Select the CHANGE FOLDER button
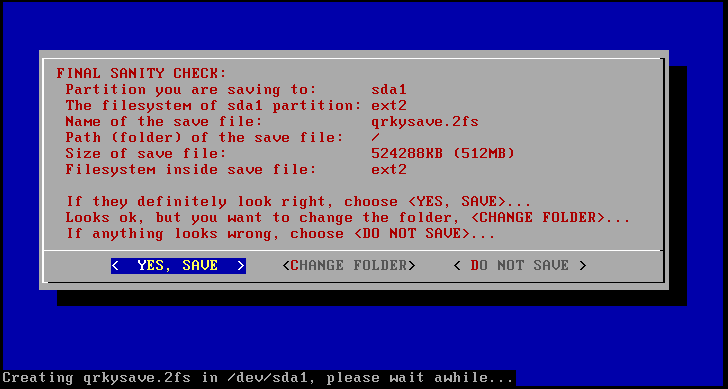Image resolution: width=728 pixels, height=389 pixels. (x=349, y=266)
